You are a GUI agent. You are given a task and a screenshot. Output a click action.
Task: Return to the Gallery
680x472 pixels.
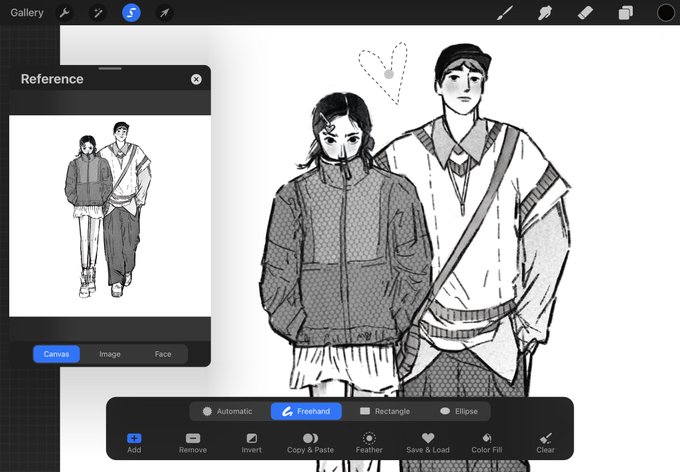(27, 13)
